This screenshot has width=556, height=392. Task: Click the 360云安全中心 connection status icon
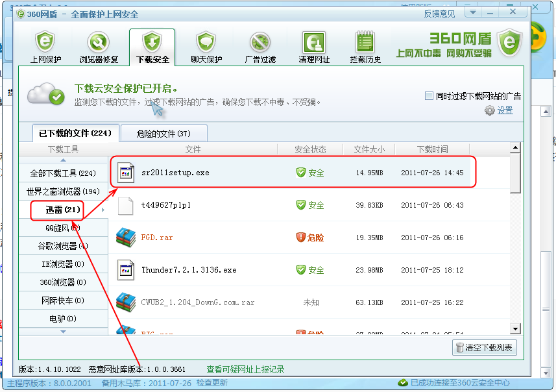[x=402, y=383]
